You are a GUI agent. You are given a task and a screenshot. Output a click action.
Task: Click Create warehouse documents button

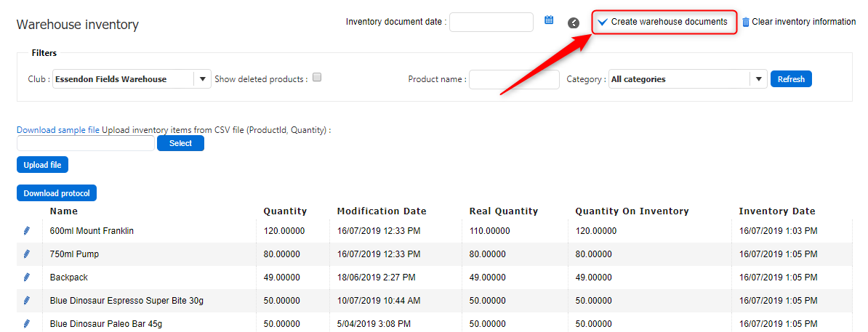tap(664, 22)
